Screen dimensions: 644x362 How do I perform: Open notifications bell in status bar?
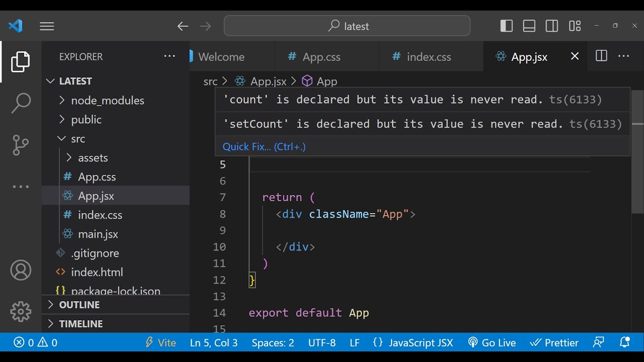[x=624, y=343]
